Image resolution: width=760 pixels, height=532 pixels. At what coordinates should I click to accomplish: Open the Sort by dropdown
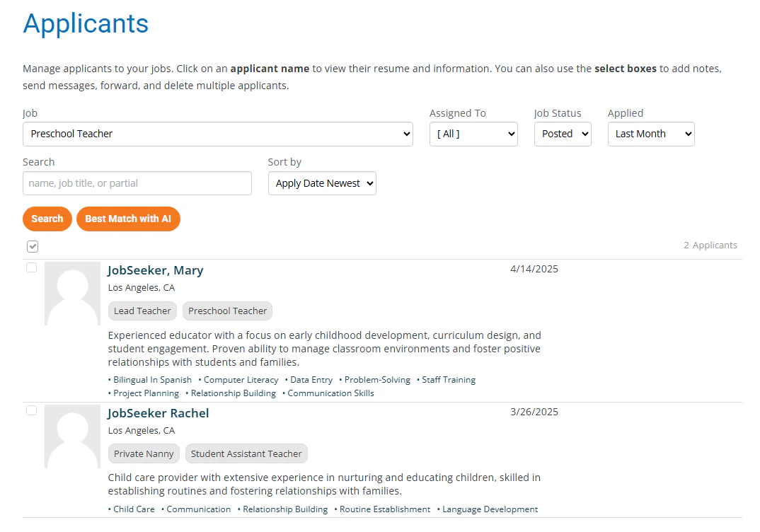321,183
